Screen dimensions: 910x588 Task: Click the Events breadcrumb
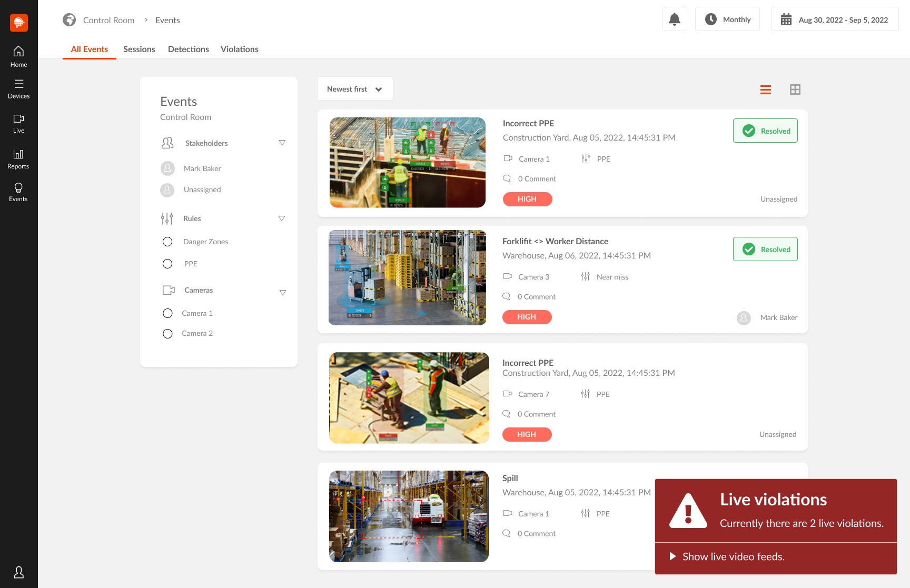167,20
